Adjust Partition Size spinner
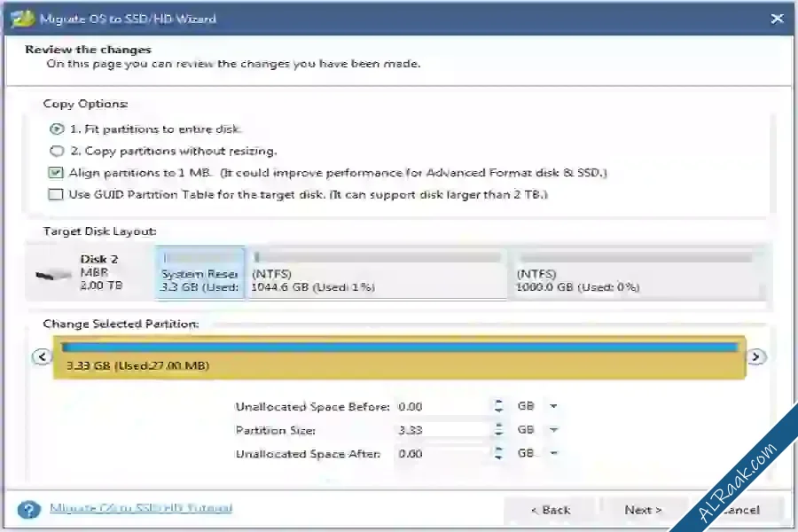This screenshot has height=532, width=798. point(498,430)
